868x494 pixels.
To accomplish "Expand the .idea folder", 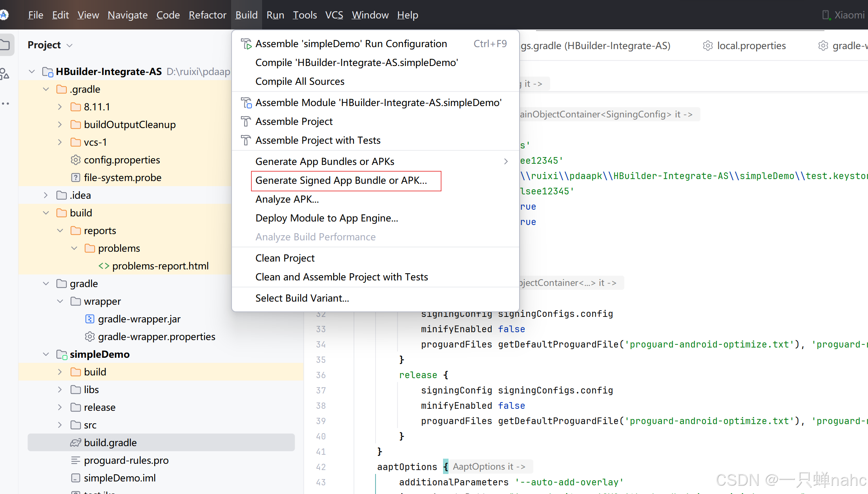I will click(x=46, y=195).
